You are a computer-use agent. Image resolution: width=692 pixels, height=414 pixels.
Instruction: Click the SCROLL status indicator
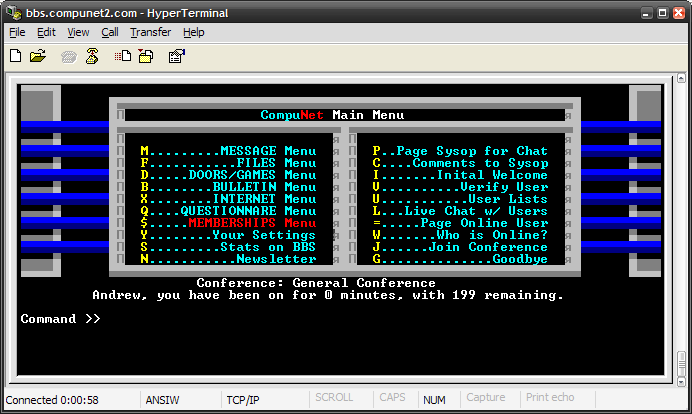coord(334,397)
